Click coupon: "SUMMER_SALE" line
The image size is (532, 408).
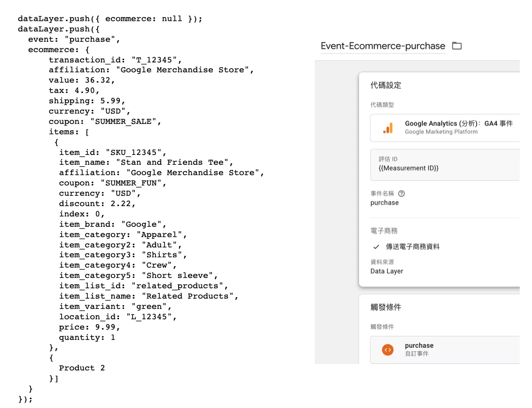[105, 122]
